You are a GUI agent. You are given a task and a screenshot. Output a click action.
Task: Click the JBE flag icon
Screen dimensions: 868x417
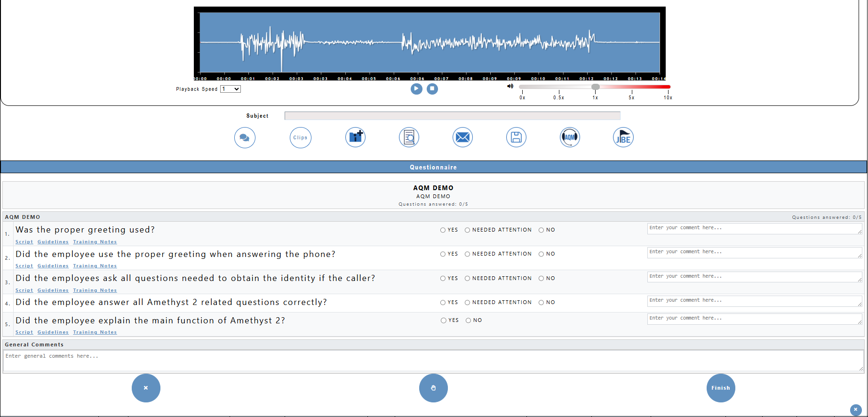tap(623, 137)
